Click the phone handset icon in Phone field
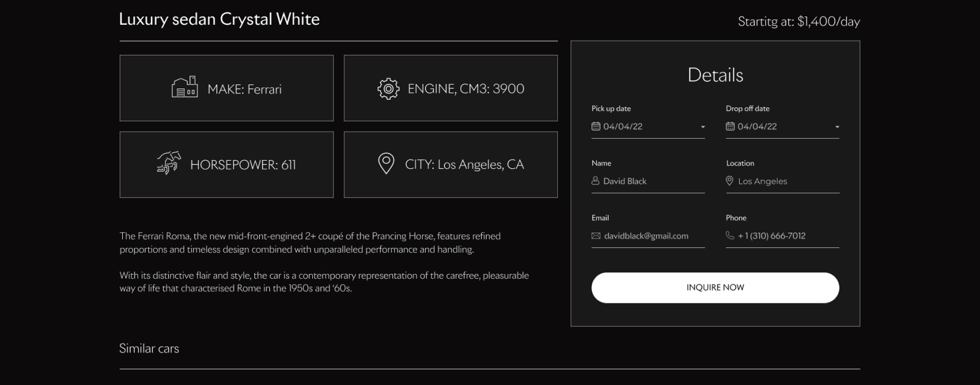 [x=730, y=235]
